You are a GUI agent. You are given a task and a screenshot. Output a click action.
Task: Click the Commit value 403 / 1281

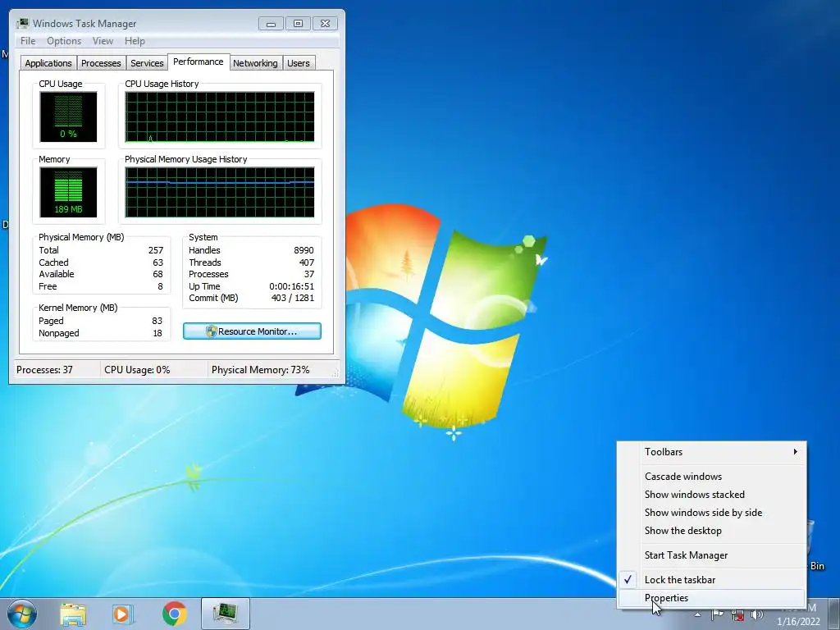pos(293,298)
